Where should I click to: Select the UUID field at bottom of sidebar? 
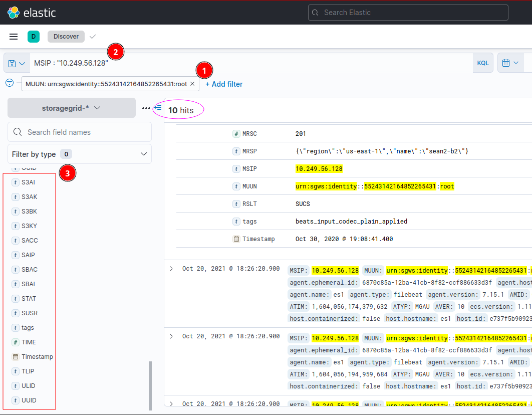pyautogui.click(x=29, y=400)
